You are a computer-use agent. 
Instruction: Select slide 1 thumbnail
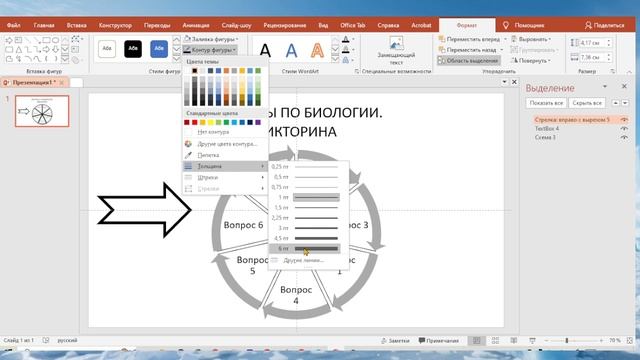point(42,111)
